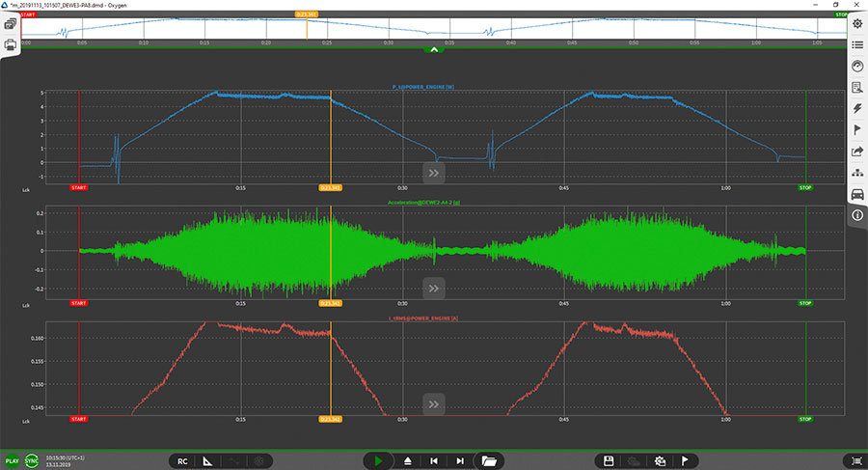
Task: Save with the floppy disk icon
Action: (x=608, y=461)
